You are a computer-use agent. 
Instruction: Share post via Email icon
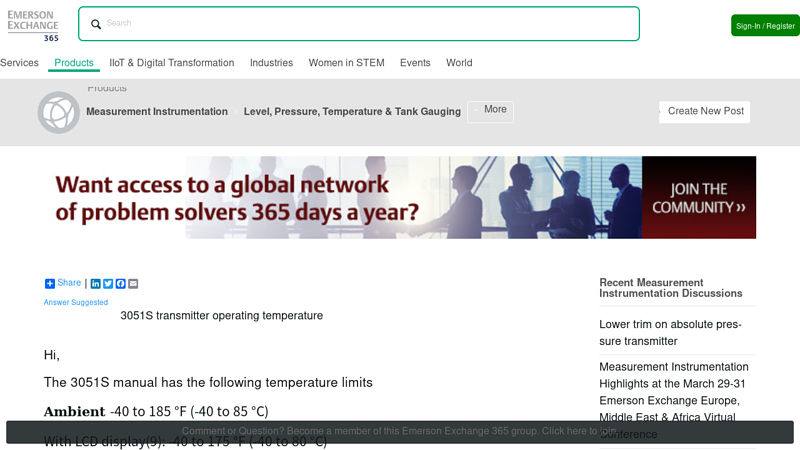pyautogui.click(x=133, y=284)
